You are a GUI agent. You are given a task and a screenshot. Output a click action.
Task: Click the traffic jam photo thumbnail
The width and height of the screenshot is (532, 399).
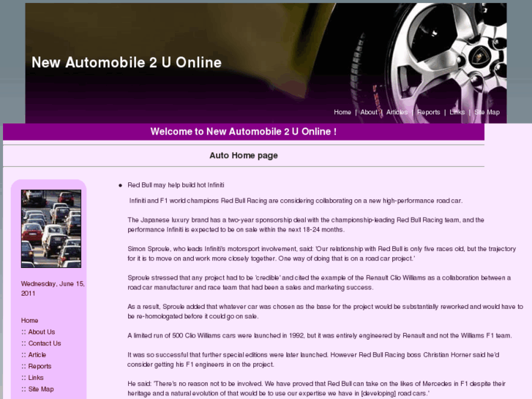(51, 228)
